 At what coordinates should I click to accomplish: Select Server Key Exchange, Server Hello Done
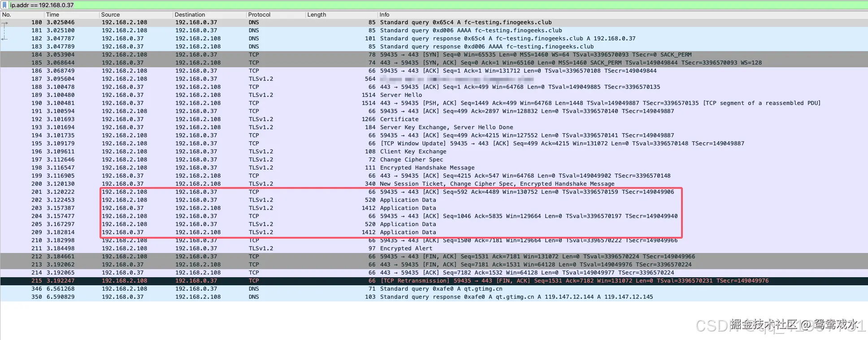click(x=434, y=127)
